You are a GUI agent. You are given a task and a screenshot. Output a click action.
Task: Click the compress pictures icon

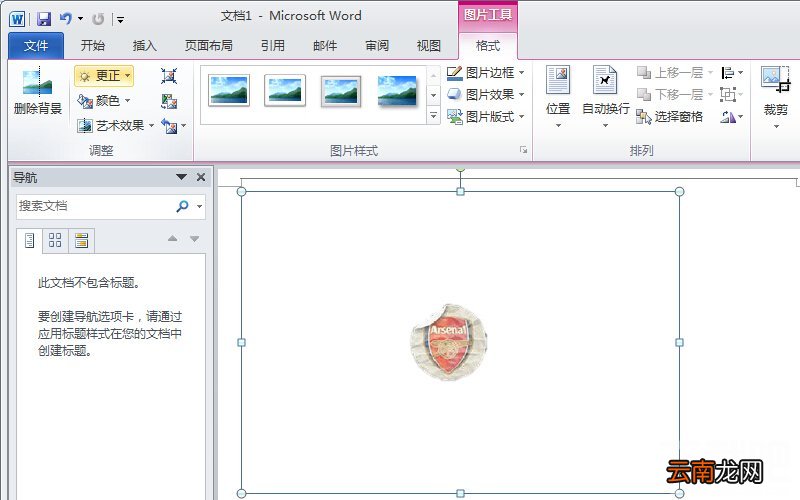coord(169,76)
